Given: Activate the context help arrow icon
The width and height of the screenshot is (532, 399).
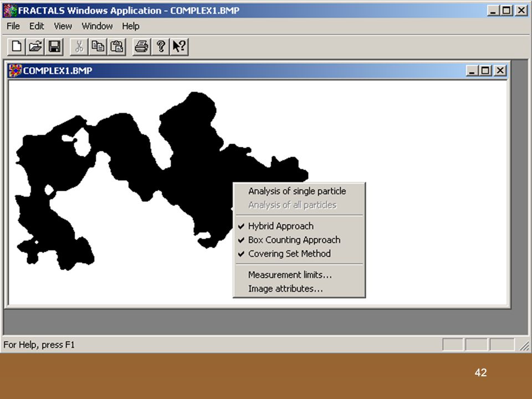Looking at the screenshot, I should click(180, 47).
